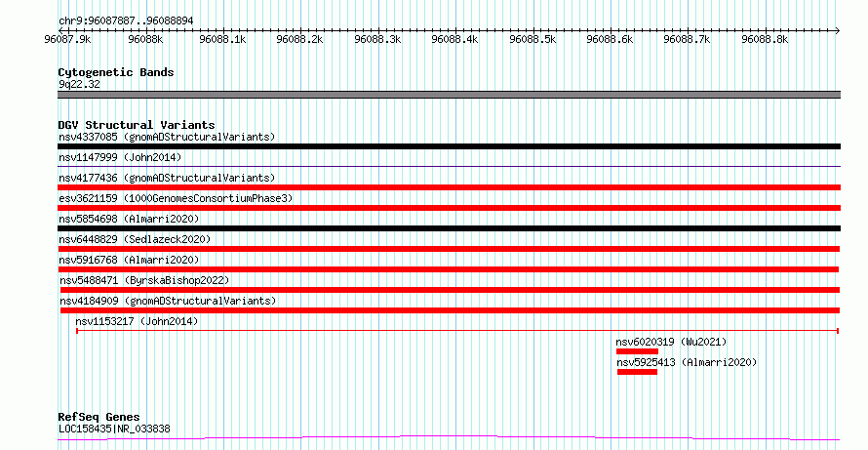Click ruler tick label 96088.7k
Screen dimensions: 868x450
point(687,40)
